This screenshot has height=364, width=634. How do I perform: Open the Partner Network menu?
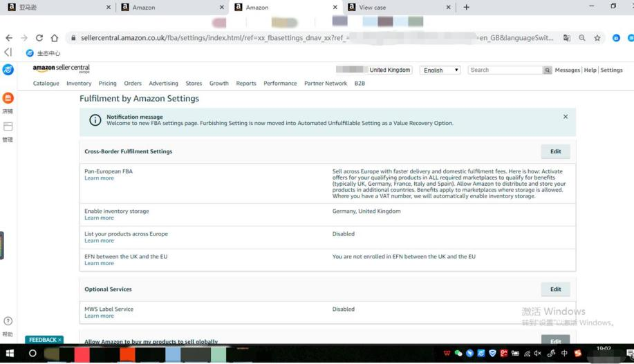click(x=326, y=83)
